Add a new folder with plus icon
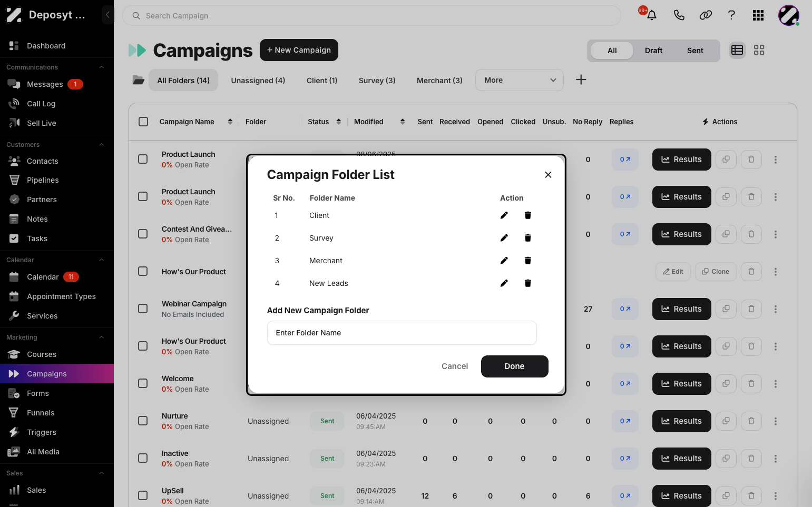 click(x=581, y=79)
